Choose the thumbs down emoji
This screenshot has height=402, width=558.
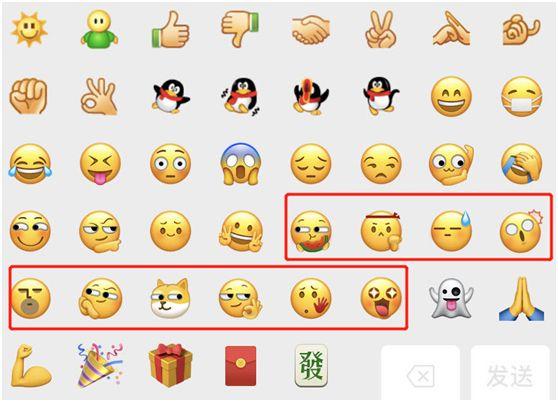click(x=240, y=29)
